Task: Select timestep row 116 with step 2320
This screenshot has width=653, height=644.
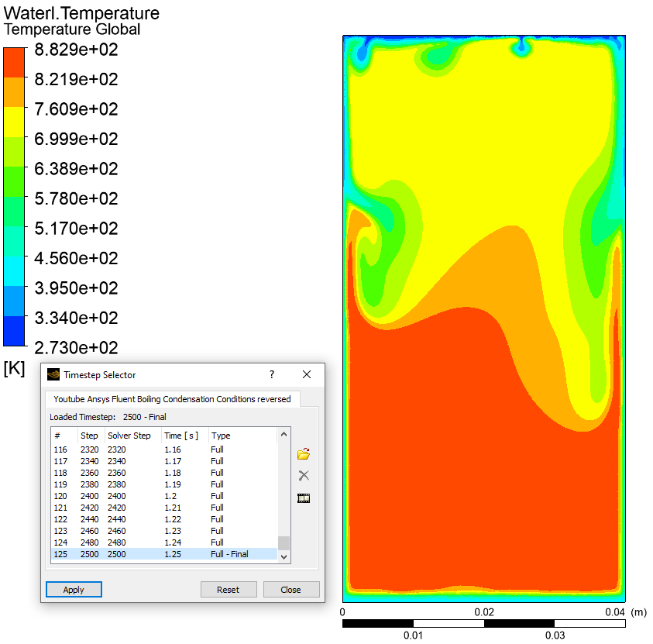Action: [x=163, y=449]
